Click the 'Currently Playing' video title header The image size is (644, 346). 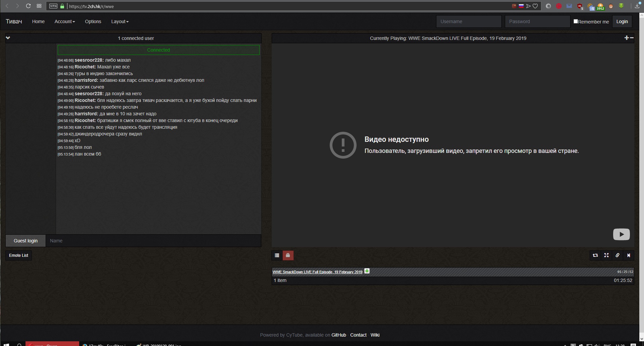(448, 38)
